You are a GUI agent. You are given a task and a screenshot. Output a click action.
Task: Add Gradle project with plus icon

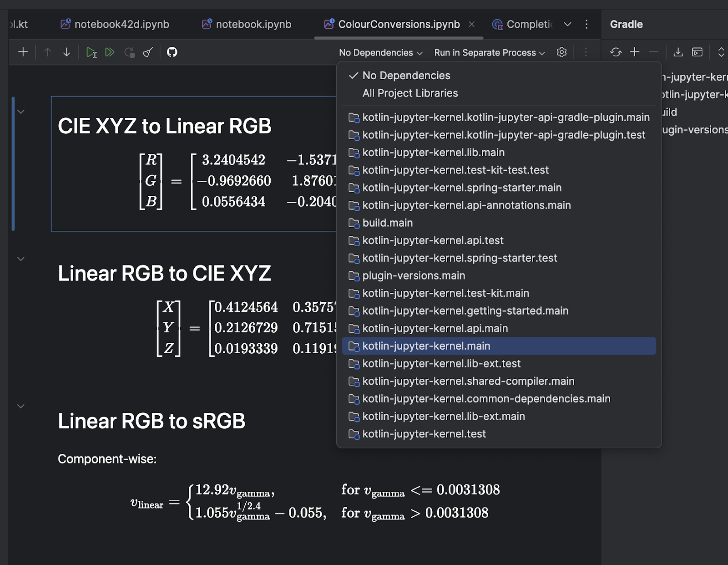(635, 52)
